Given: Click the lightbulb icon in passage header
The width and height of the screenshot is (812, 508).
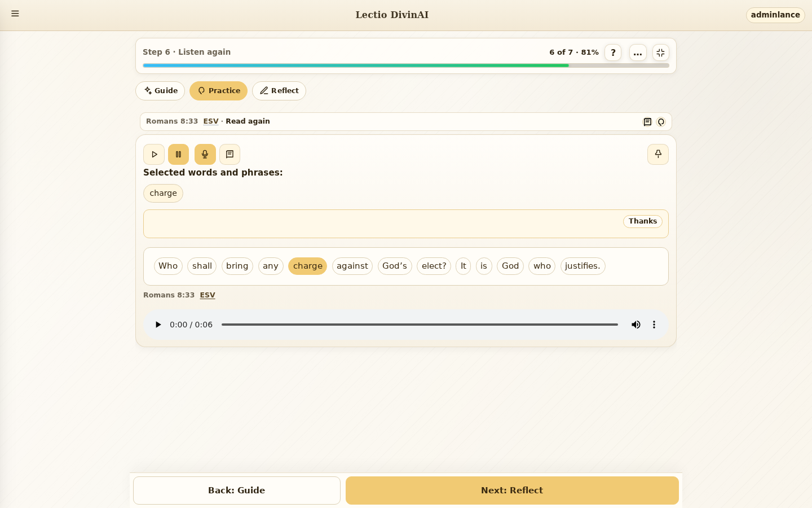Looking at the screenshot, I should [661, 122].
